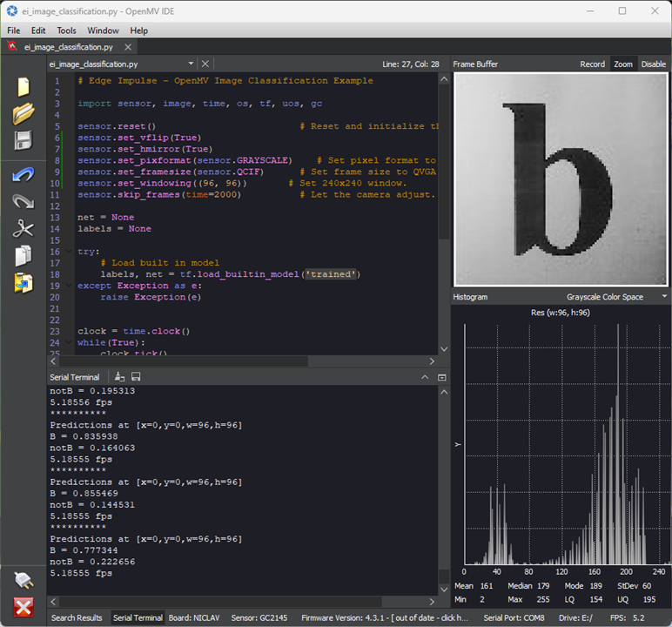This screenshot has width=672, height=627.
Task: Click the code editor scroll left arrow
Action: point(53,361)
